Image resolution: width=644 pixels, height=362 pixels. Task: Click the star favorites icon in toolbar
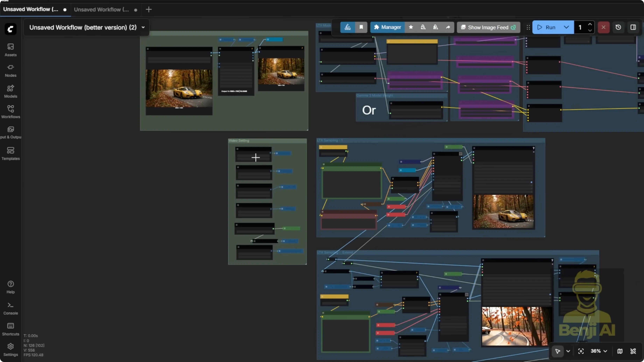tap(411, 27)
